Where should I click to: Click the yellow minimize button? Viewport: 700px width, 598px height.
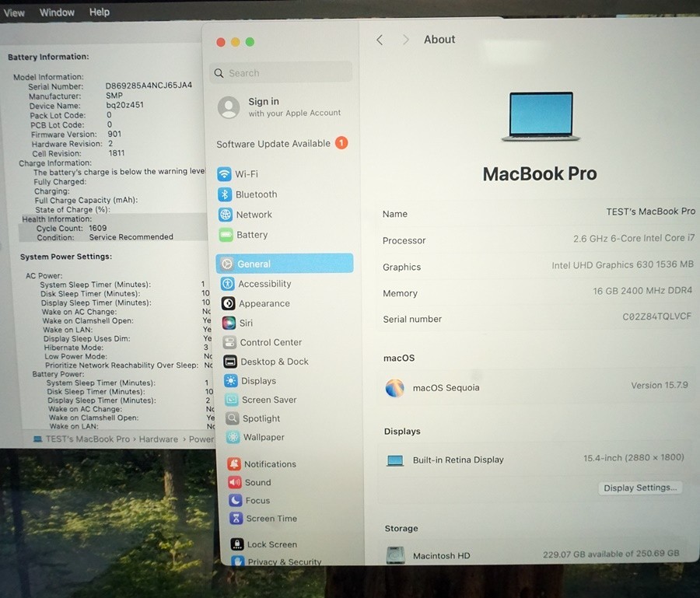coord(235,42)
